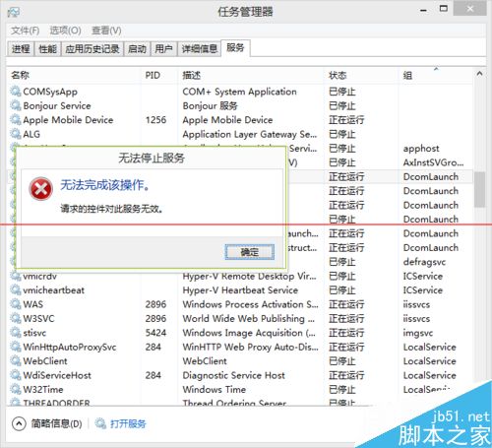This screenshot has height=448, width=492.
Task: Click the Task Manager title bar icon
Action: tap(14, 12)
